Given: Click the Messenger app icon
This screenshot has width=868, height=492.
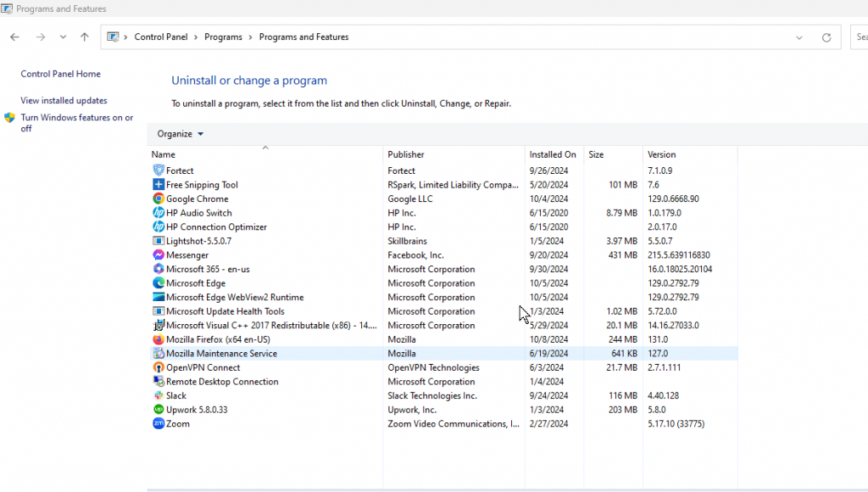Looking at the screenshot, I should click(x=158, y=254).
